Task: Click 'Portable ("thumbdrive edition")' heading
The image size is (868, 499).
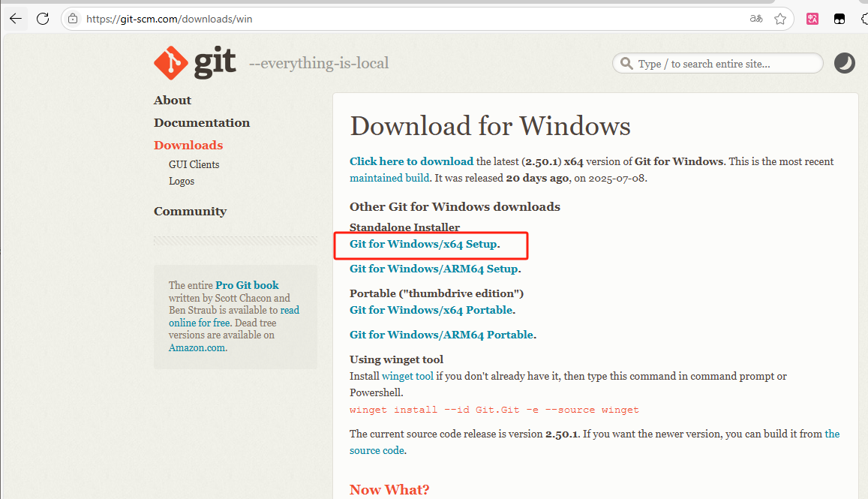Action: 436,293
